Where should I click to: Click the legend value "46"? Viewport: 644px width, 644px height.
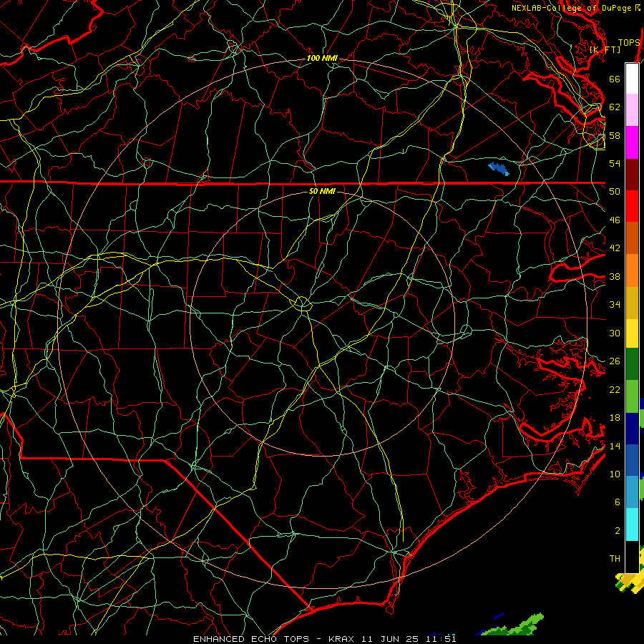point(615,220)
